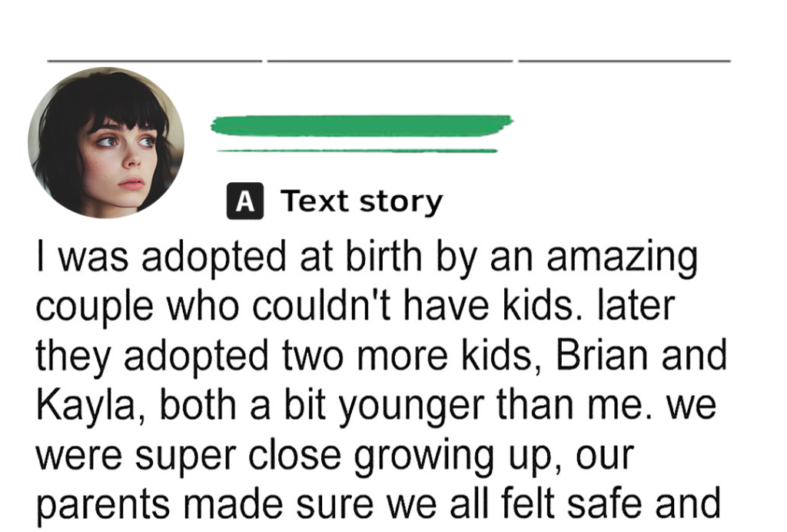Click the thin green redacted subtitle line
The image size is (787, 532).
click(x=357, y=150)
